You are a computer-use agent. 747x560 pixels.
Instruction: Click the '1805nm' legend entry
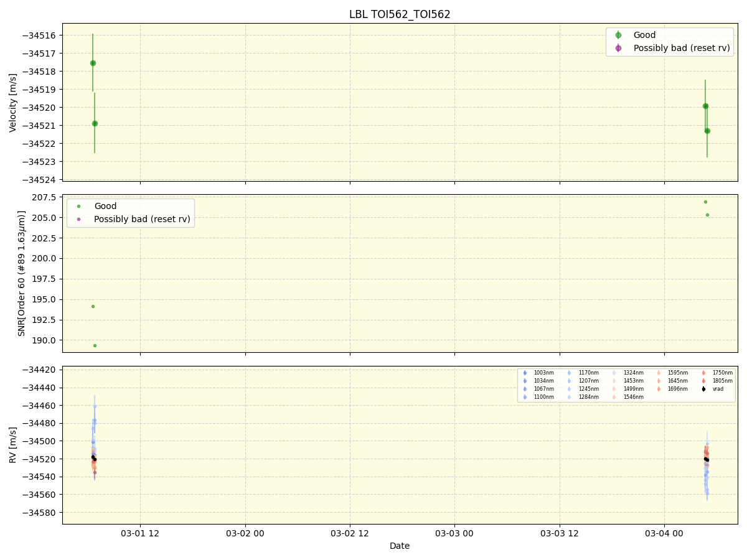point(723,381)
